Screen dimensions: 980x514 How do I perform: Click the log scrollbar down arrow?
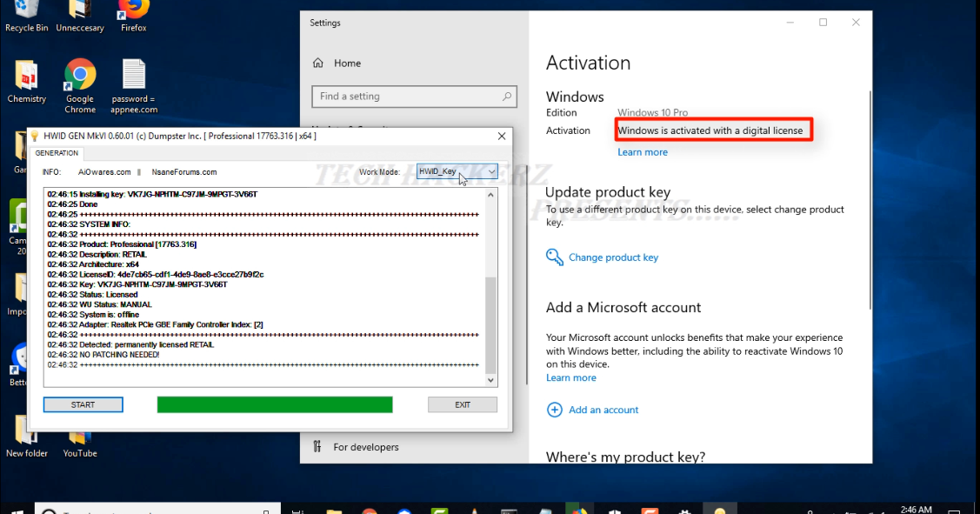[x=490, y=379]
